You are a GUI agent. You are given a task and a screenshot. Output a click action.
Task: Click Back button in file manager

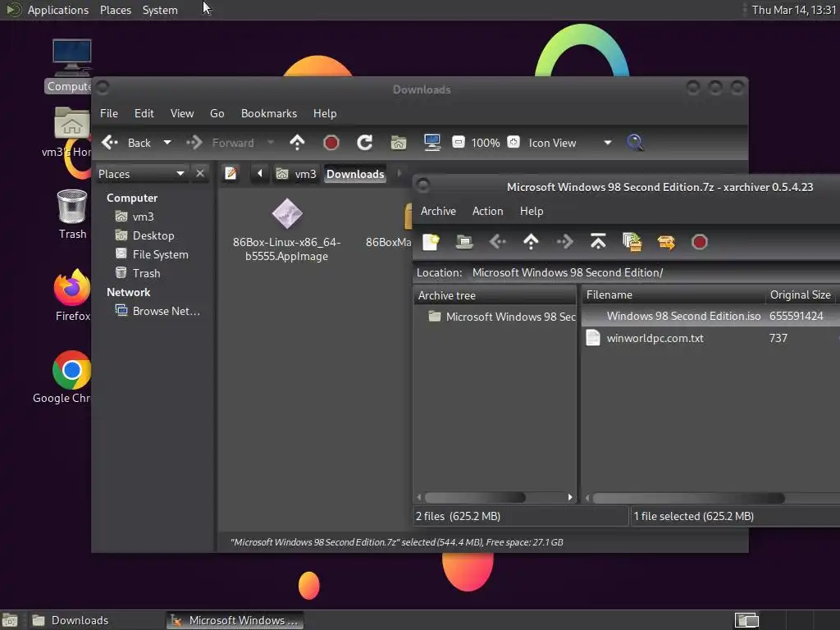(127, 143)
